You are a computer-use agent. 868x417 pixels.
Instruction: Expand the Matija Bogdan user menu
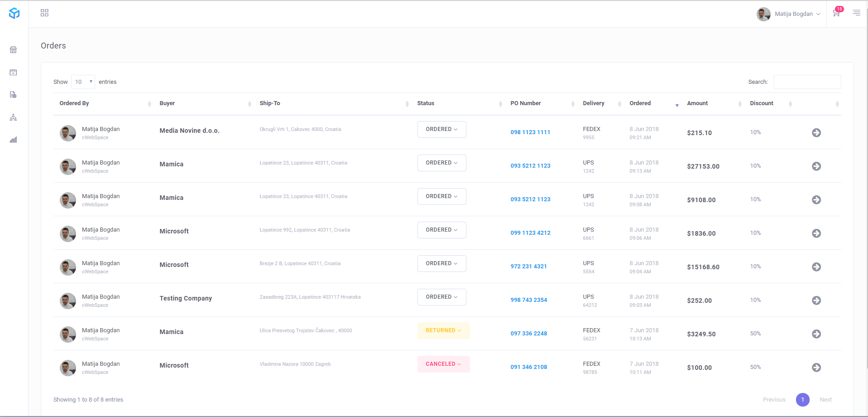click(788, 14)
